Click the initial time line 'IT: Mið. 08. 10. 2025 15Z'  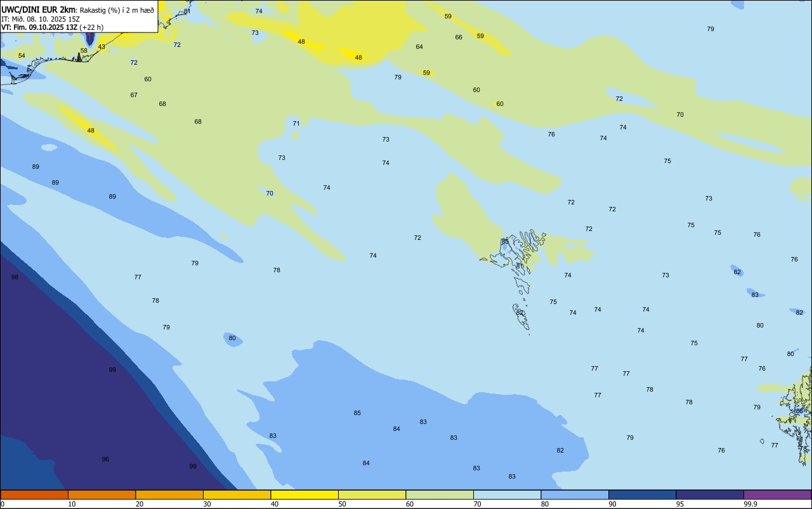(41, 19)
